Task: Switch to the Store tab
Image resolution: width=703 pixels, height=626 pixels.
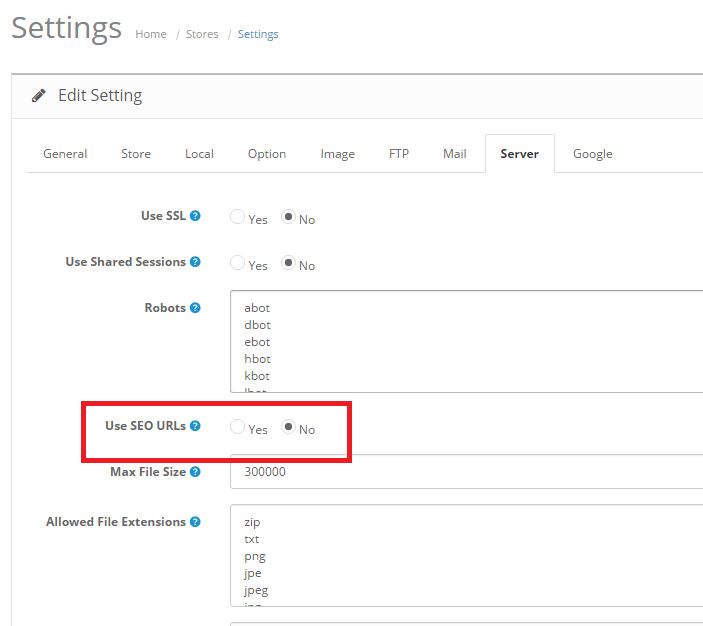Action: click(x=136, y=154)
